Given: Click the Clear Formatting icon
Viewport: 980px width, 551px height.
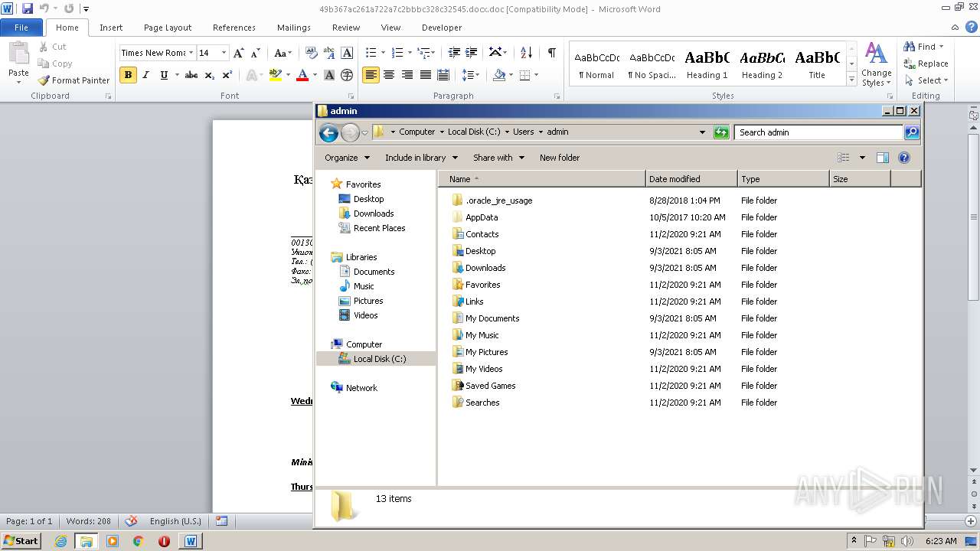Looking at the screenshot, I should (x=311, y=53).
